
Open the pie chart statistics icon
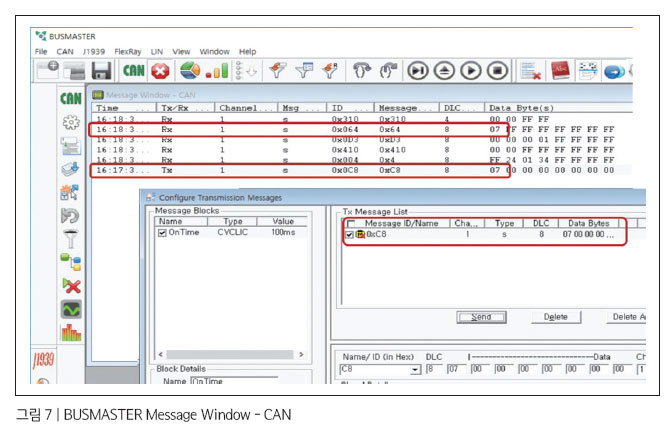point(190,70)
